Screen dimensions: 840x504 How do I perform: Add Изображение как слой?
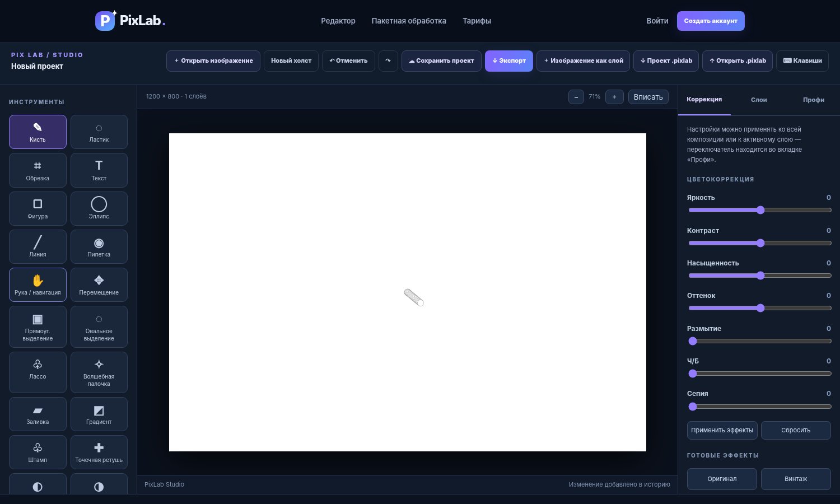[584, 60]
